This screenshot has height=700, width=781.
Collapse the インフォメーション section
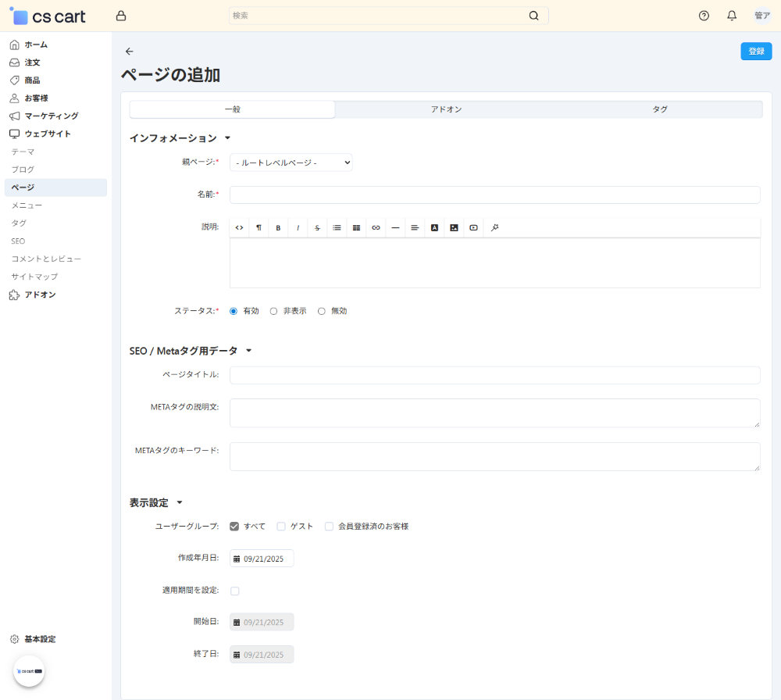pos(226,137)
